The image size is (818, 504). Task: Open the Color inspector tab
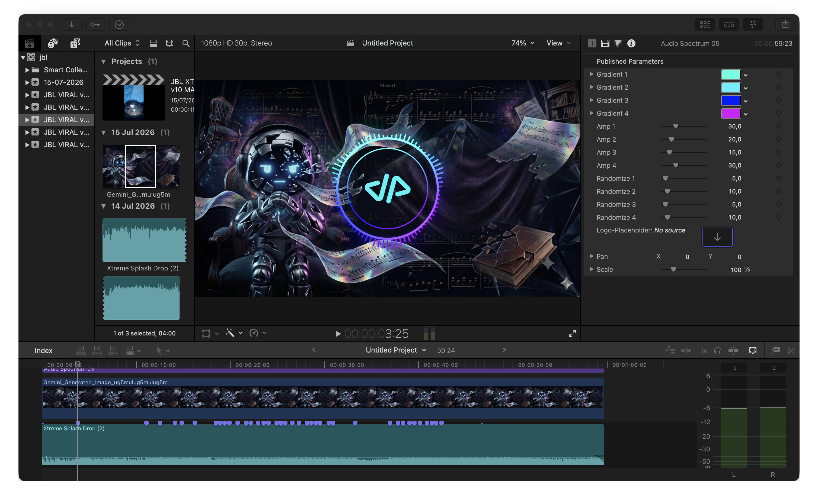[618, 43]
